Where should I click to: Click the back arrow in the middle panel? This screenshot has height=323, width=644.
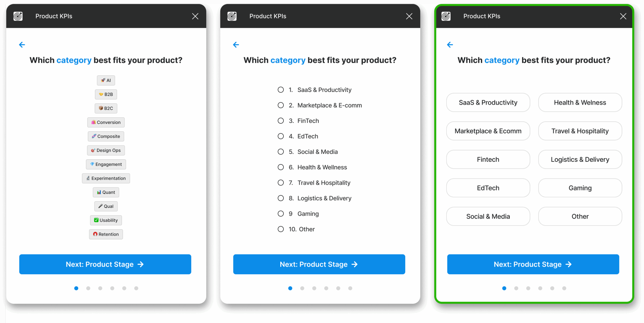click(x=236, y=45)
